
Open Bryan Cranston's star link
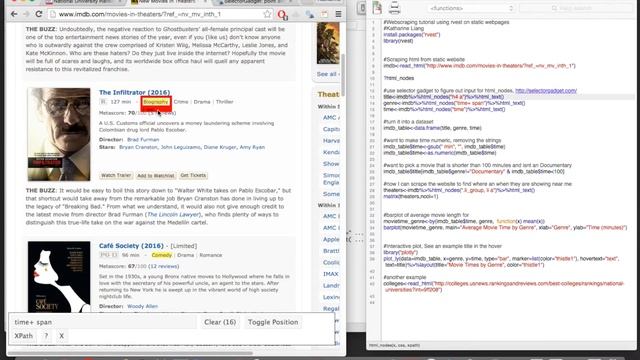click(x=138, y=147)
